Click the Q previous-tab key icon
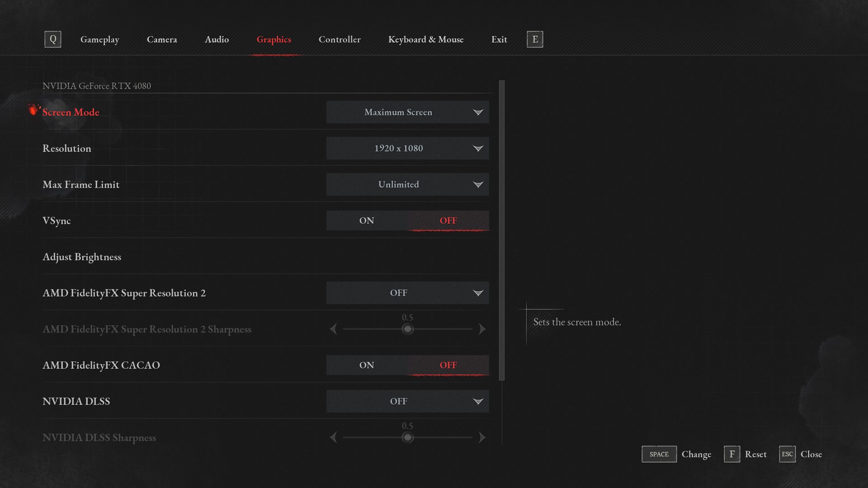This screenshot has width=868, height=488. pos(53,39)
